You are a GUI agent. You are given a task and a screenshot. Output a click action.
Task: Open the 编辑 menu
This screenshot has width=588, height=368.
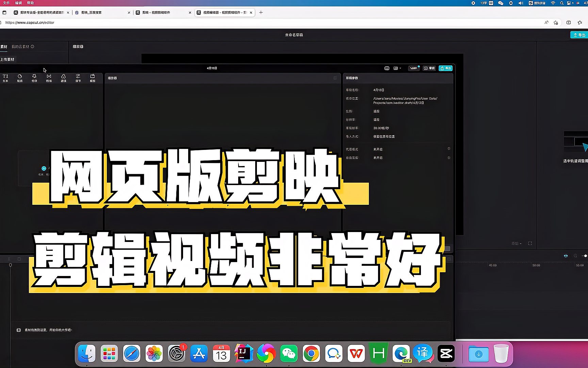[18, 3]
